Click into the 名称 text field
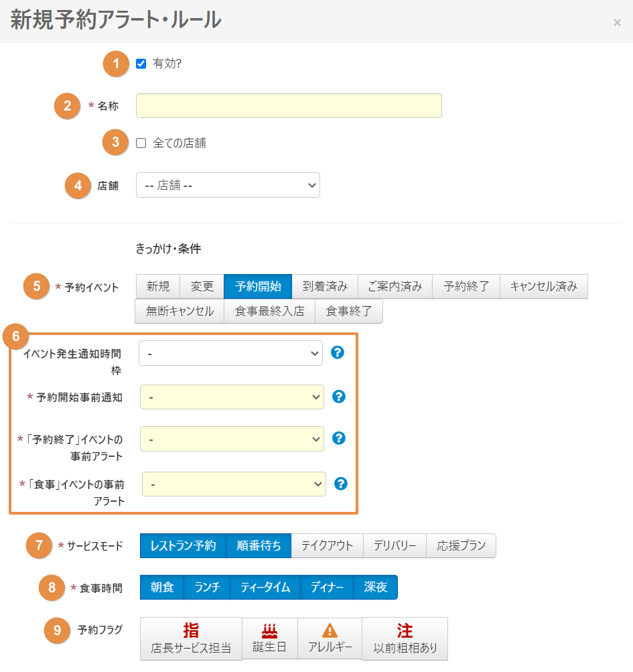 [289, 106]
